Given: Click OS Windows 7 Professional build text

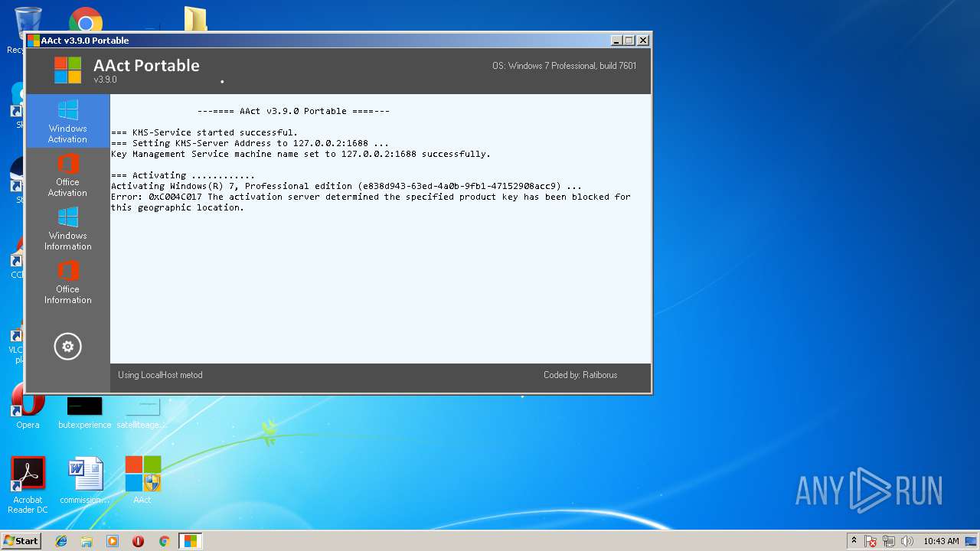Looking at the screenshot, I should pos(564,66).
